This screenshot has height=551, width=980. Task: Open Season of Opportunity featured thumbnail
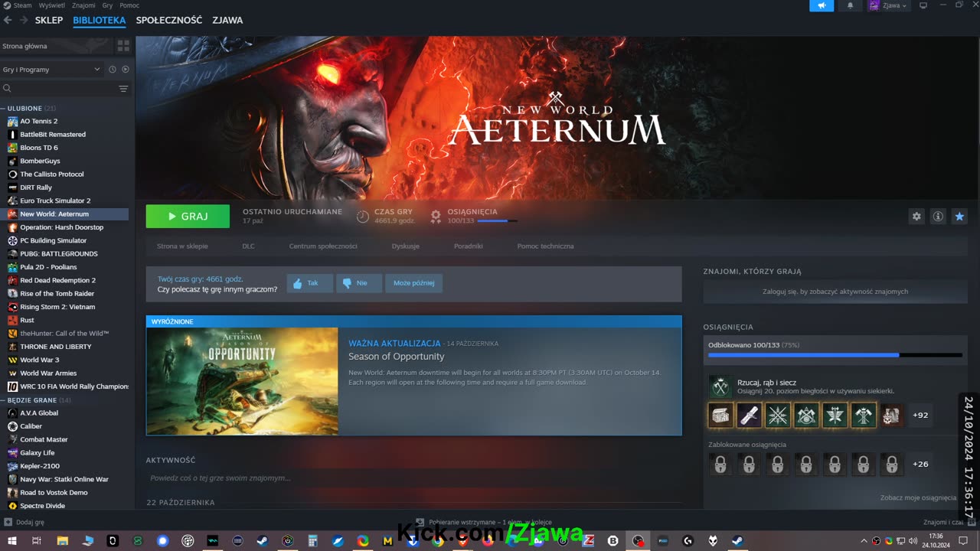[242, 381]
